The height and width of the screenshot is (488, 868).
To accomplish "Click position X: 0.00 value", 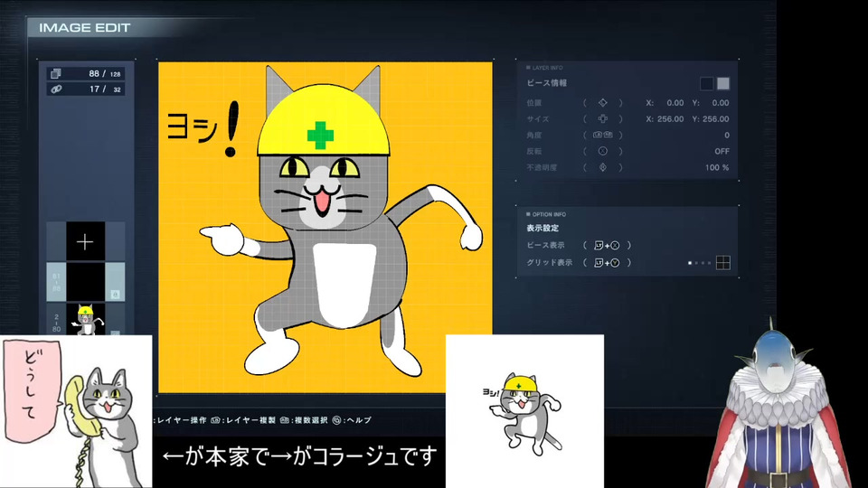I will [x=665, y=103].
